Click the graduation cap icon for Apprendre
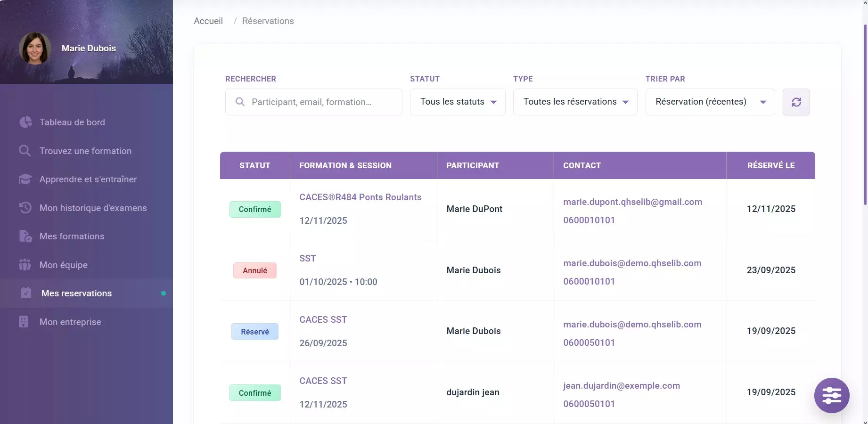The image size is (868, 424). pos(25,179)
